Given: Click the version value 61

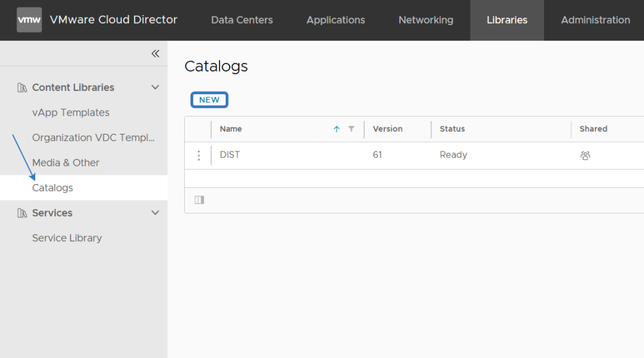Looking at the screenshot, I should [377, 155].
